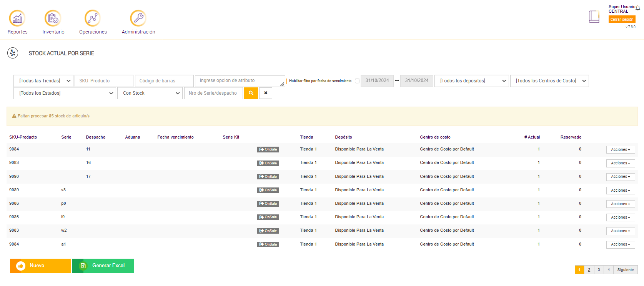644x286 pixels.
Task: Click the Reservado column header
Action: [x=571, y=137]
